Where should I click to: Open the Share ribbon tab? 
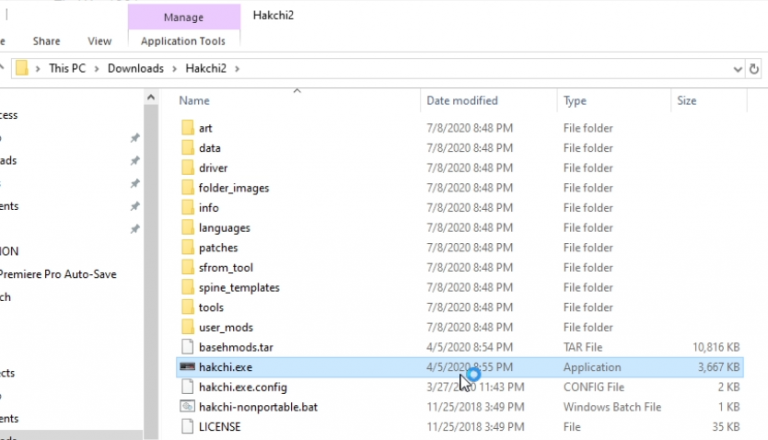click(46, 41)
